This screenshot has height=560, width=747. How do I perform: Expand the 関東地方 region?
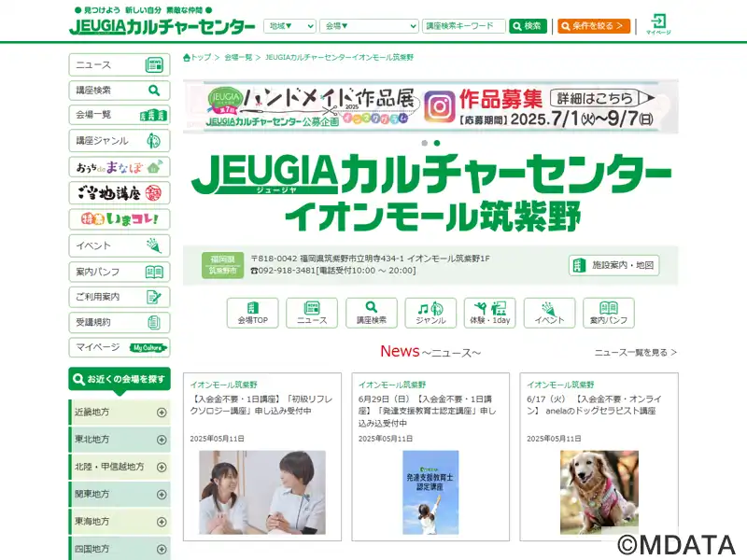tap(120, 495)
